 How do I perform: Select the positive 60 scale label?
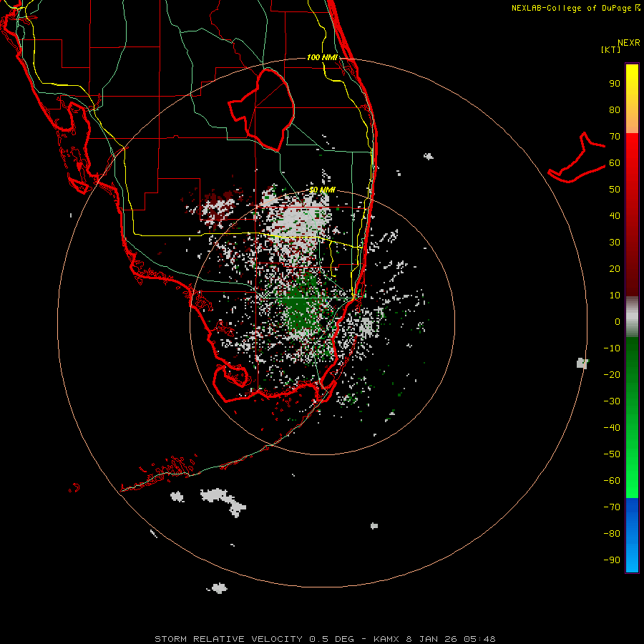coord(615,163)
